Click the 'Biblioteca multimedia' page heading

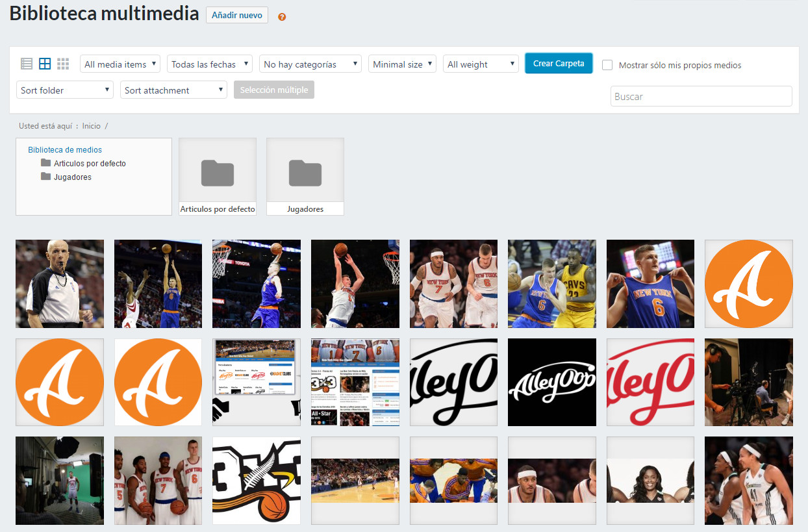point(105,14)
